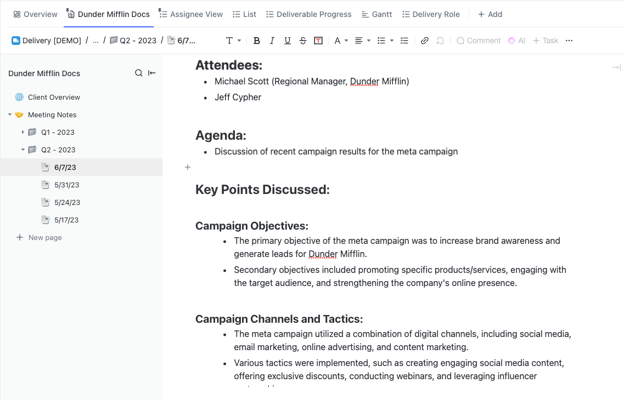624x400 pixels.
Task: Open the text color A tool
Action: (337, 41)
